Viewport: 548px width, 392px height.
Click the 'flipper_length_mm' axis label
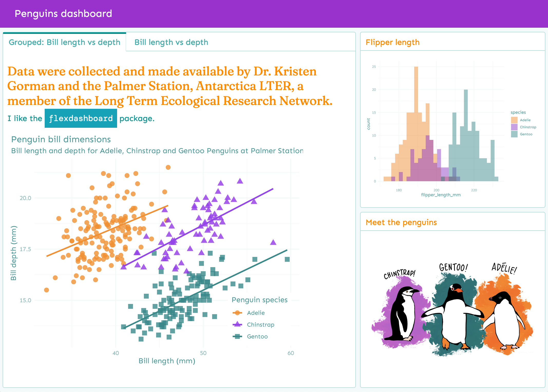point(441,195)
